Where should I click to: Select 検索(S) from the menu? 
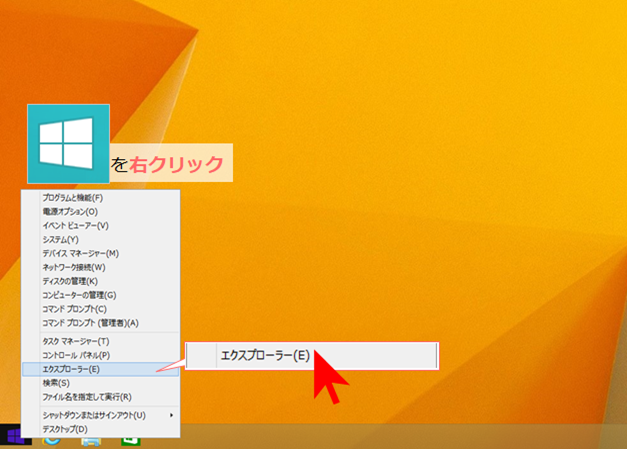pos(100,383)
